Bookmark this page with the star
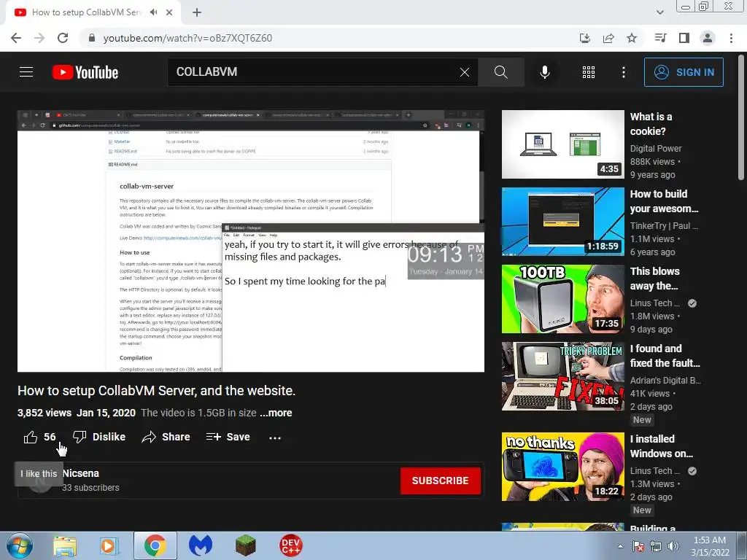The width and height of the screenshot is (747, 560). pyautogui.click(x=632, y=38)
